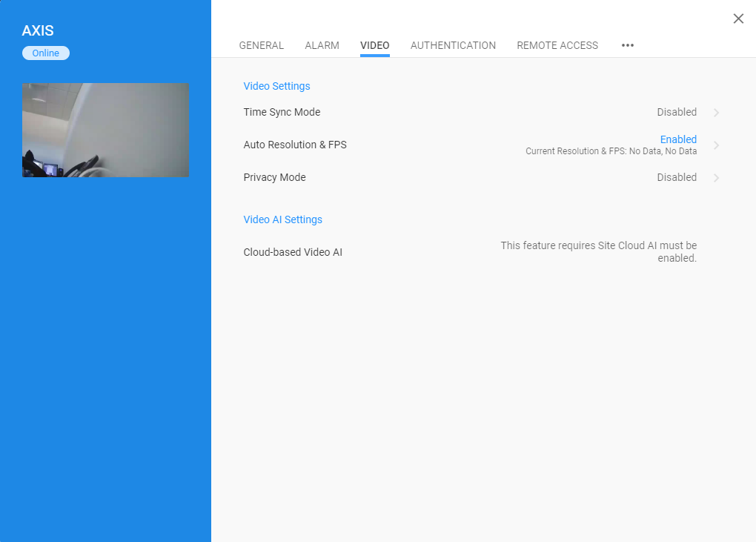Click the Auto Resolution & FPS label
The height and width of the screenshot is (542, 756).
point(295,145)
